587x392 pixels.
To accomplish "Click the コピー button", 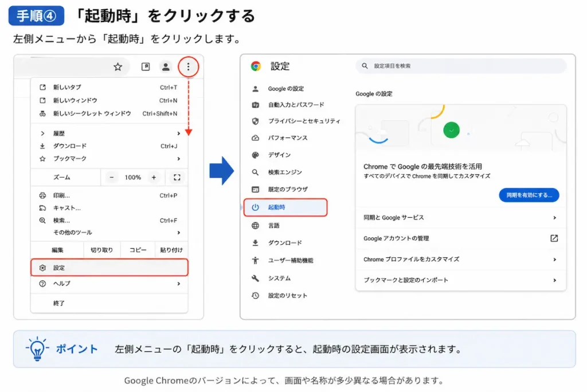I will 138,250.
